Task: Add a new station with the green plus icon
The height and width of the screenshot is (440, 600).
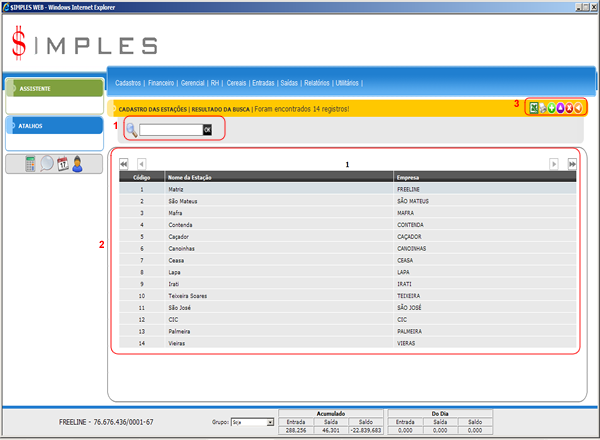Action: coord(551,107)
